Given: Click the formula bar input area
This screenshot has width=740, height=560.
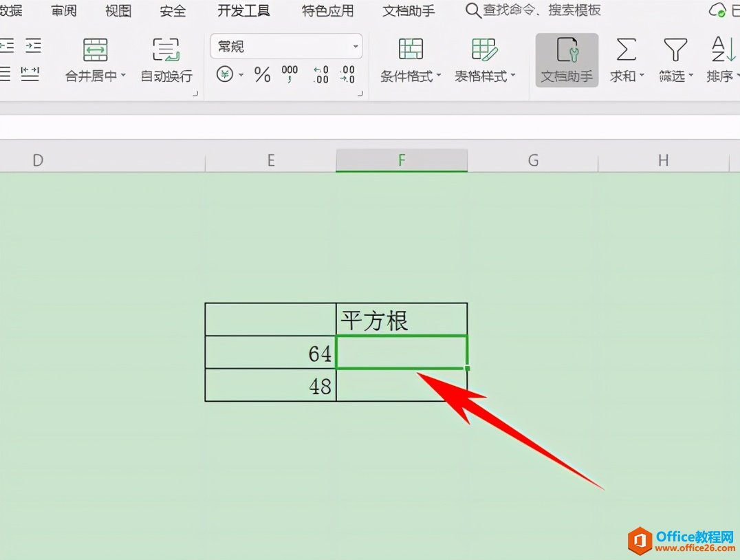Looking at the screenshot, I should pyautogui.click(x=370, y=127).
